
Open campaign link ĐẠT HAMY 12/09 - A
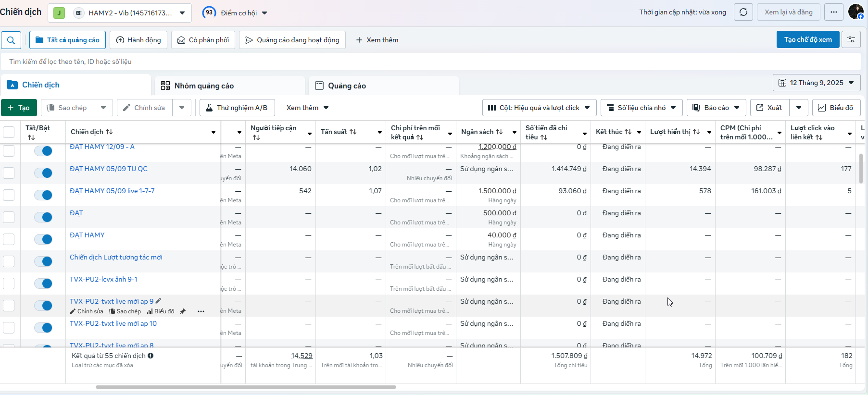pos(102,147)
